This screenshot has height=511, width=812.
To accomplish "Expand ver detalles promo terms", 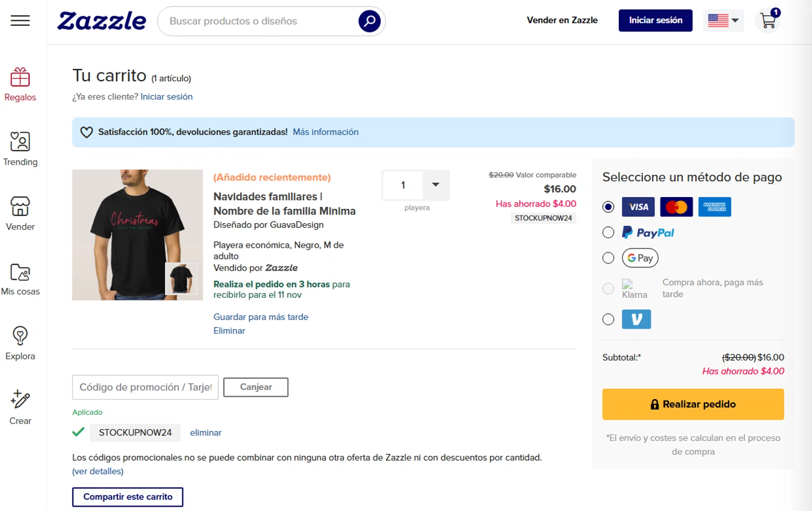I will click(x=98, y=471).
